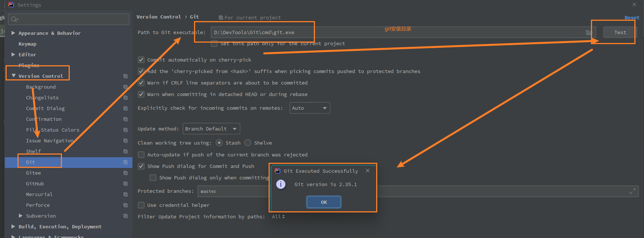
Task: Click project-level icon in Git row
Action: (x=125, y=162)
